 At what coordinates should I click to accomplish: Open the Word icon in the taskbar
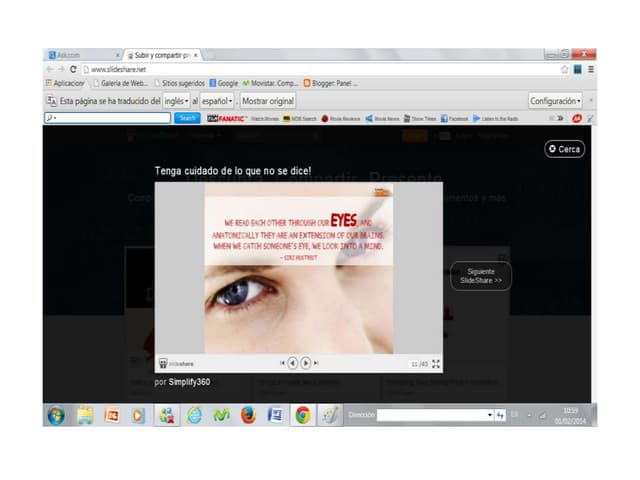(275, 414)
